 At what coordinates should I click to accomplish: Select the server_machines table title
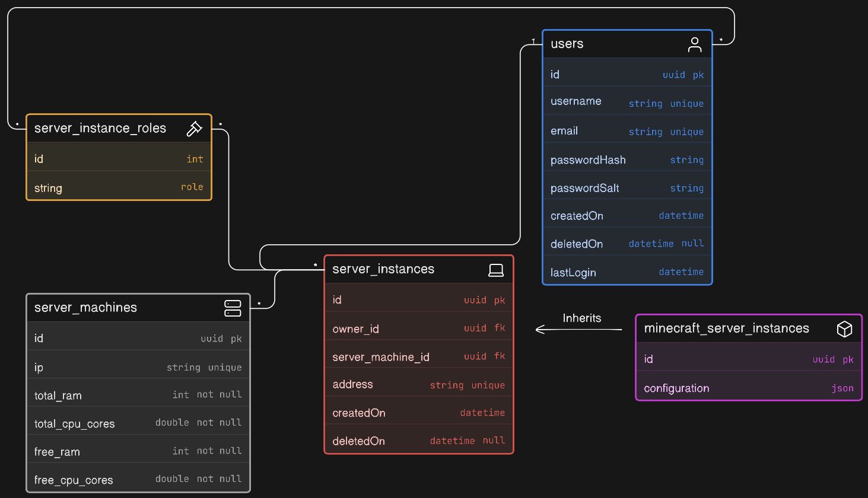[x=85, y=308]
